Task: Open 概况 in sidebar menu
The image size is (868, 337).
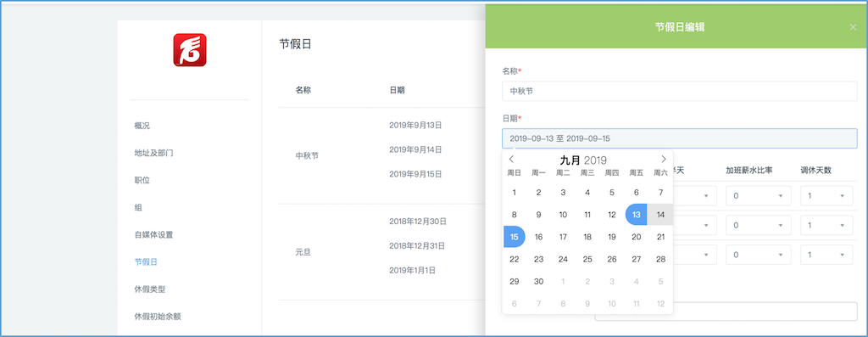Action: click(142, 126)
